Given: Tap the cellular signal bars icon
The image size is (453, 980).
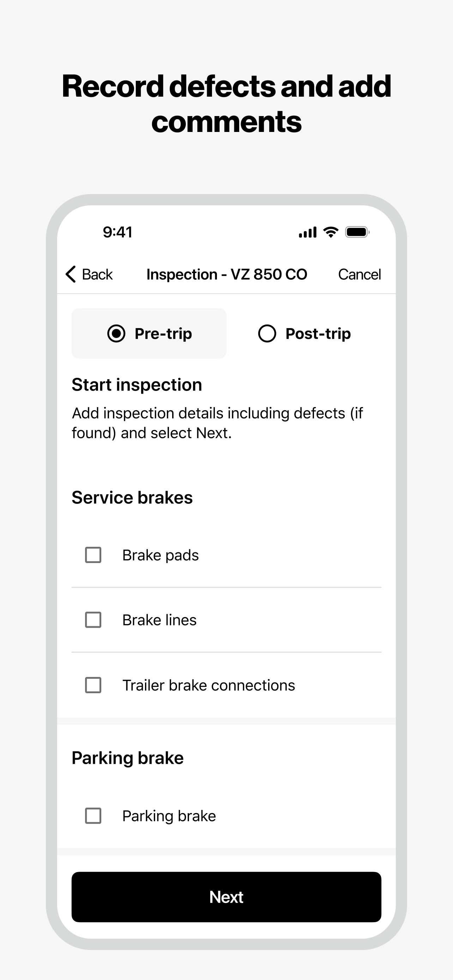Looking at the screenshot, I should pyautogui.click(x=307, y=232).
